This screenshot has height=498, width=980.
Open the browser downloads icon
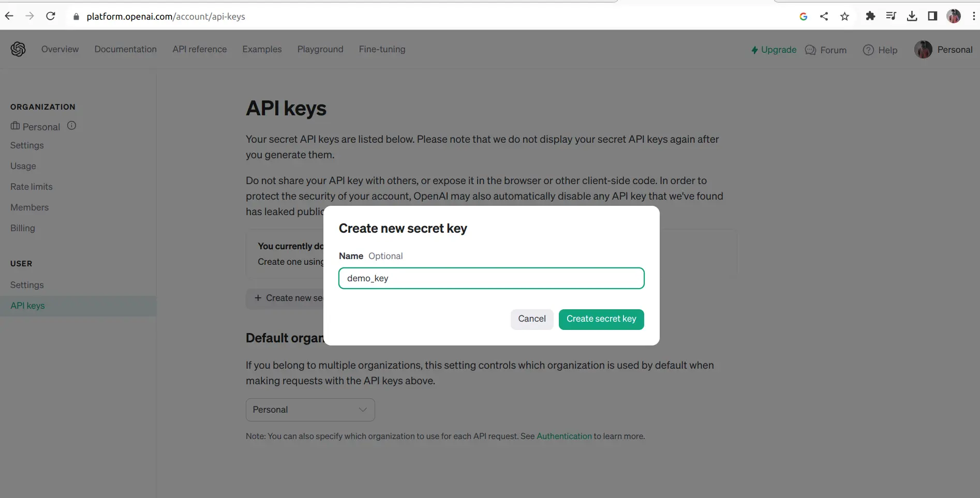[x=912, y=16]
